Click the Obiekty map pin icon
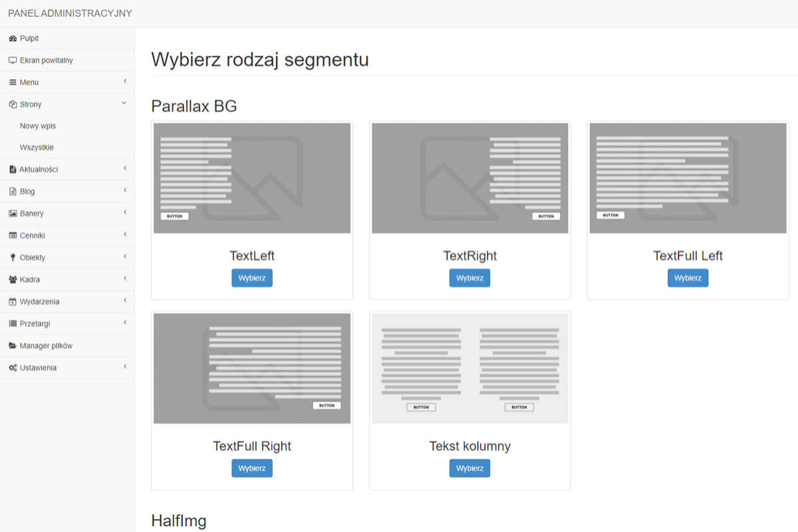The image size is (798, 532). (13, 257)
